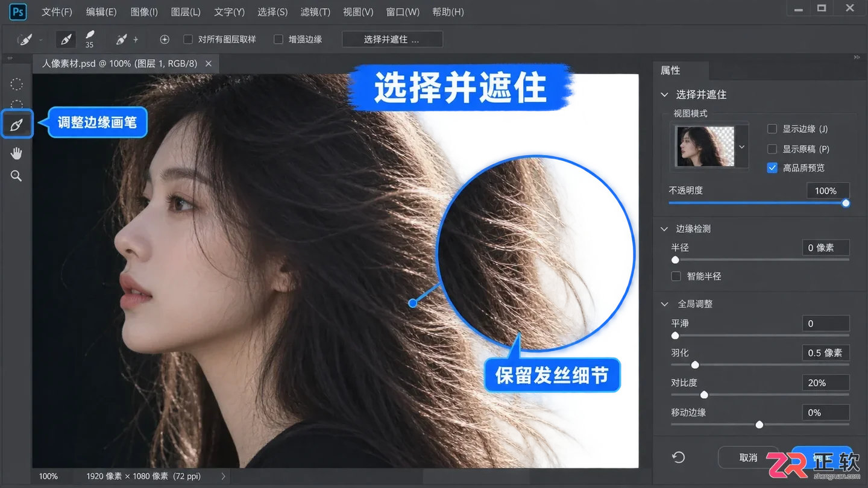Expand status bar info arrow
Screen dimensions: 868x488
point(224,476)
